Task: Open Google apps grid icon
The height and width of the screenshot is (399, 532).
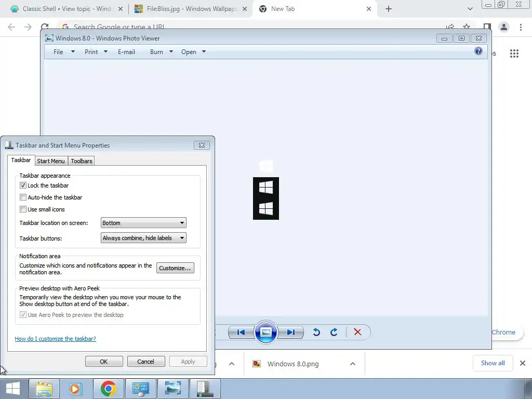Action: (x=514, y=54)
